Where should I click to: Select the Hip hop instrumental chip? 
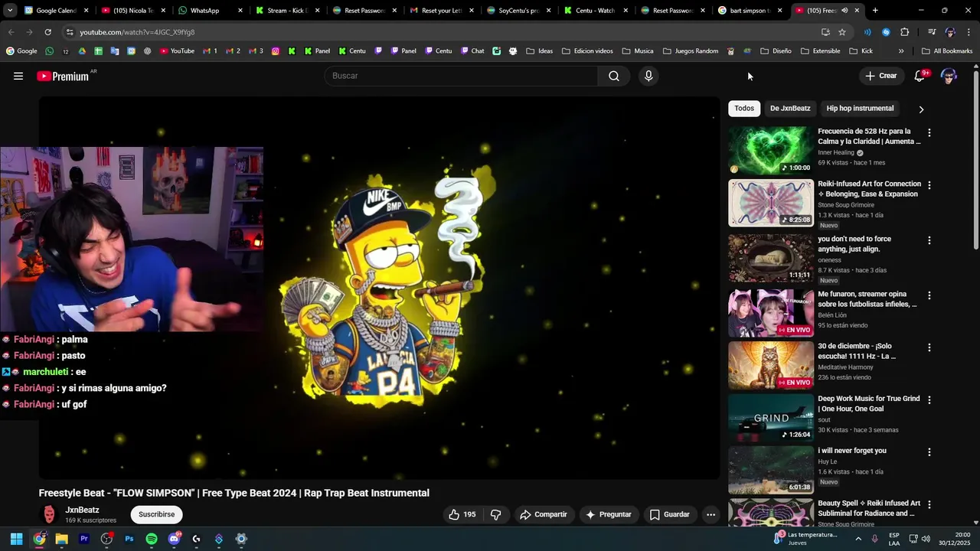click(x=860, y=109)
